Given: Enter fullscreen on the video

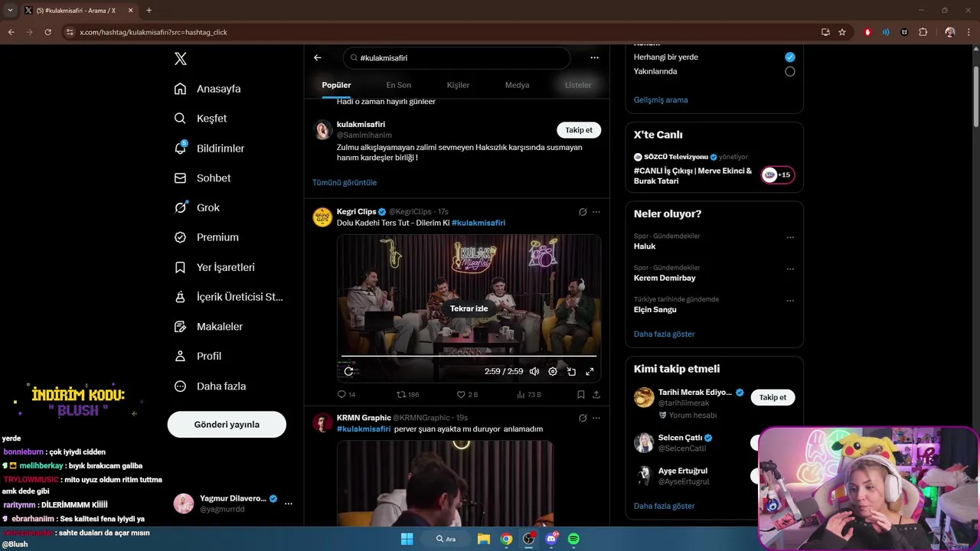Looking at the screenshot, I should point(590,371).
